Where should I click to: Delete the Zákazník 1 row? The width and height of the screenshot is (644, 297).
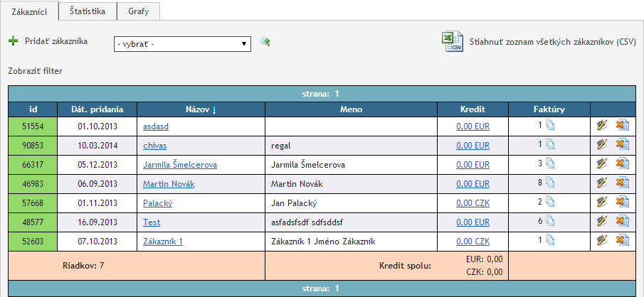tap(622, 241)
